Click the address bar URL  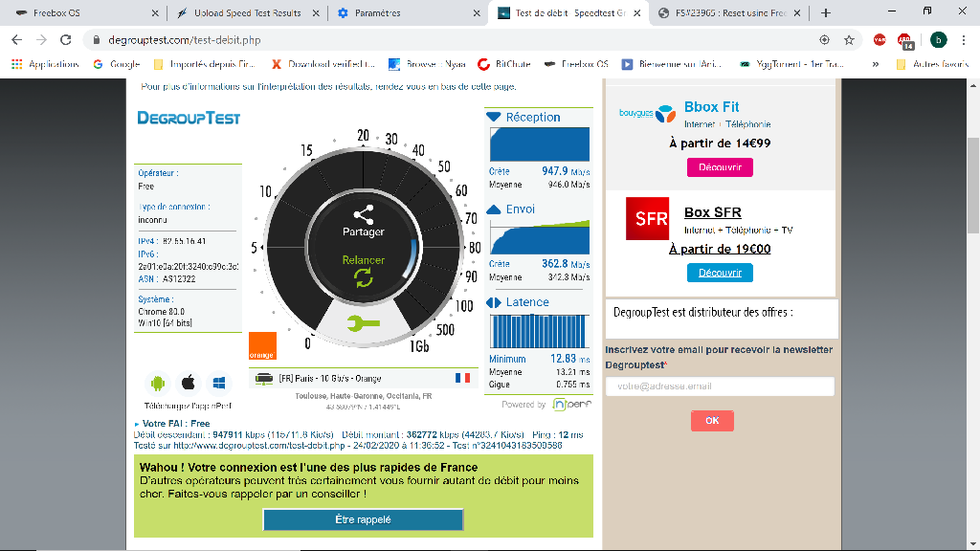click(185, 40)
